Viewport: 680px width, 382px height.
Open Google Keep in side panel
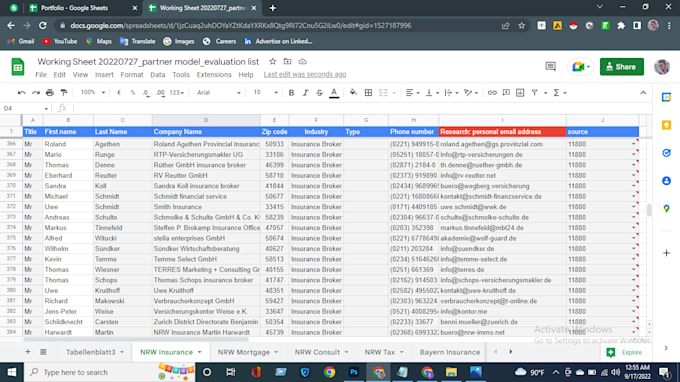click(x=667, y=125)
